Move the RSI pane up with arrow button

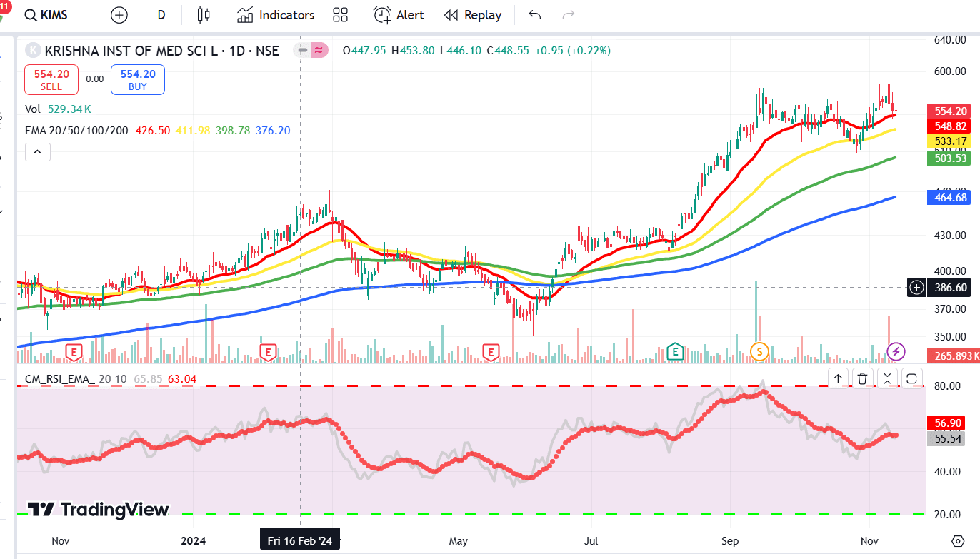(838, 378)
